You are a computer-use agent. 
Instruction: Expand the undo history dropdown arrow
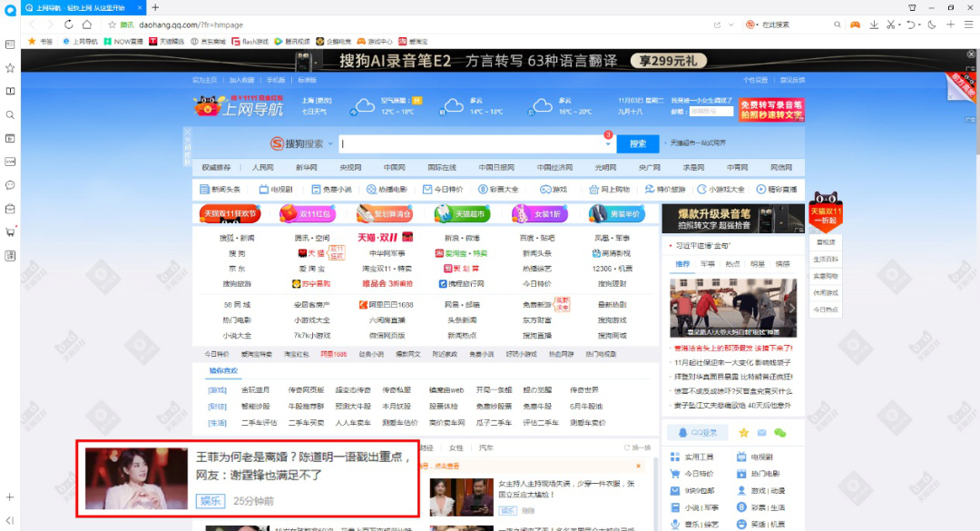919,25
